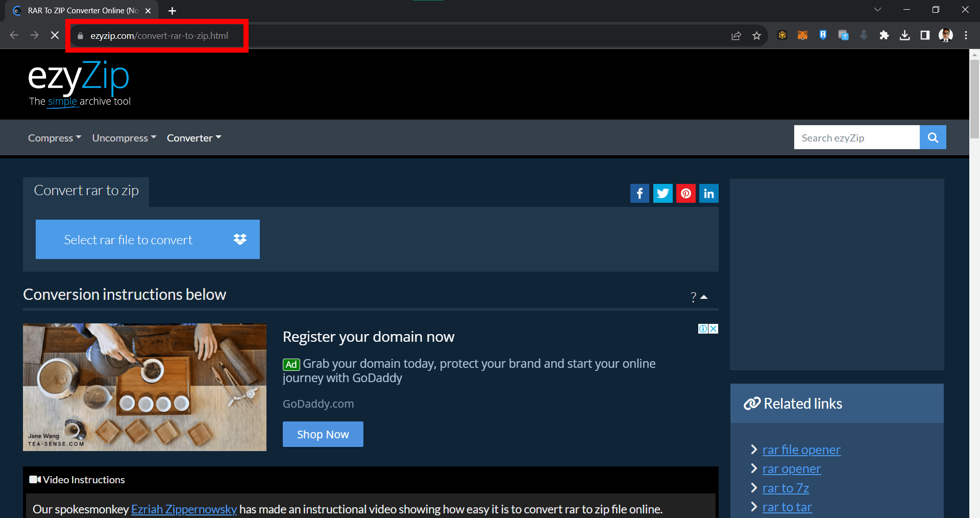Dismiss the ad with its X control
This screenshot has width=980, height=518.
[714, 328]
